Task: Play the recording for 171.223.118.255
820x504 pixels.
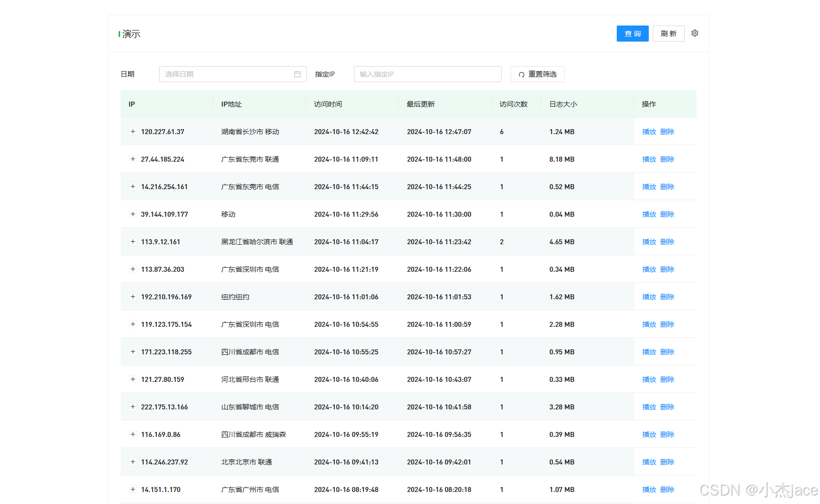Action: pyautogui.click(x=649, y=352)
